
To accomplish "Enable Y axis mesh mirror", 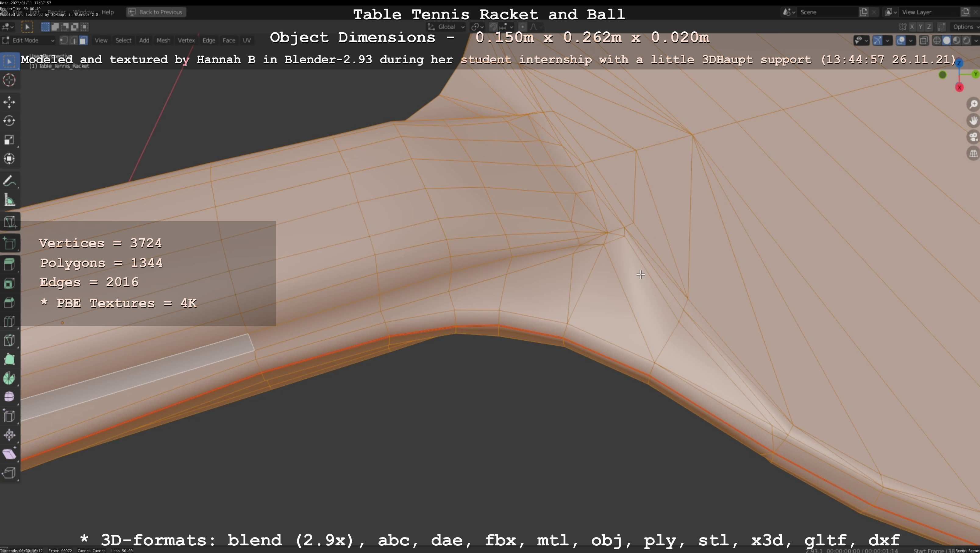I will click(920, 27).
